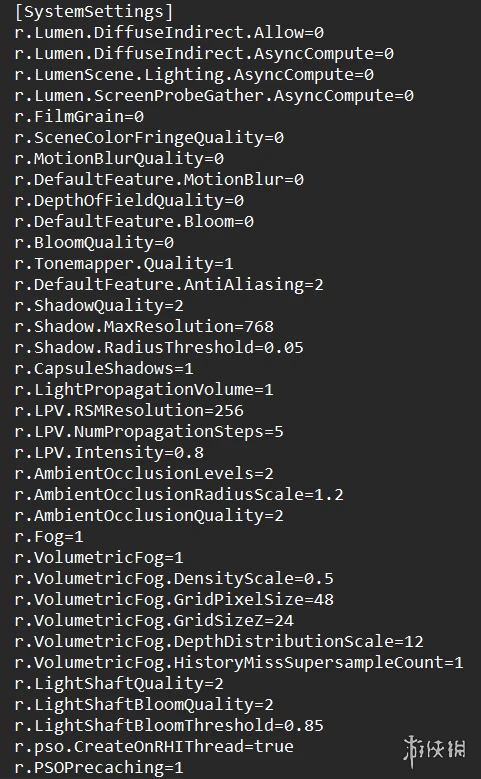481x779 pixels.
Task: Select the r.BloomQuality=0 line
Action: [x=94, y=242]
